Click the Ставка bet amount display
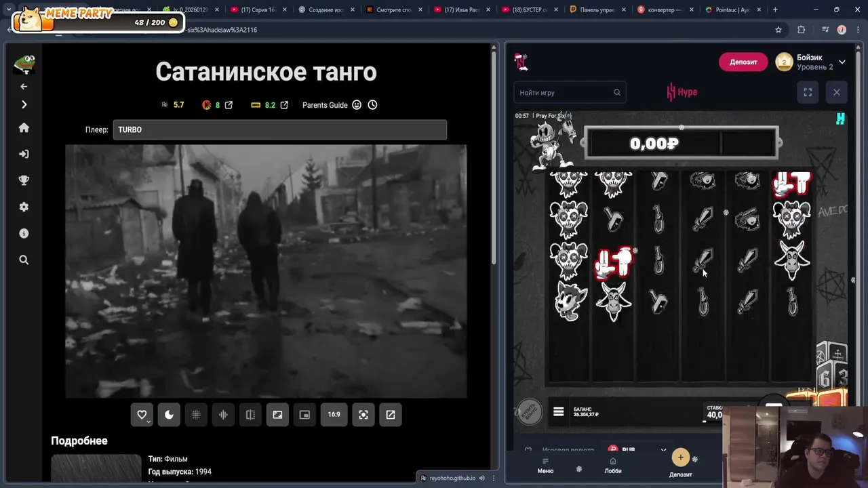 (x=714, y=412)
